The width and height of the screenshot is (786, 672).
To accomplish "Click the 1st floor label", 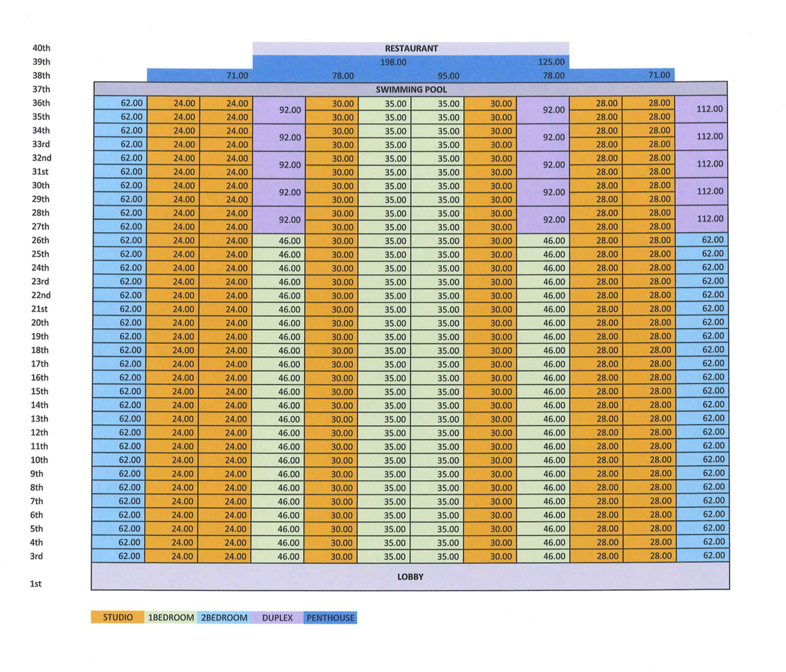I will [x=36, y=584].
